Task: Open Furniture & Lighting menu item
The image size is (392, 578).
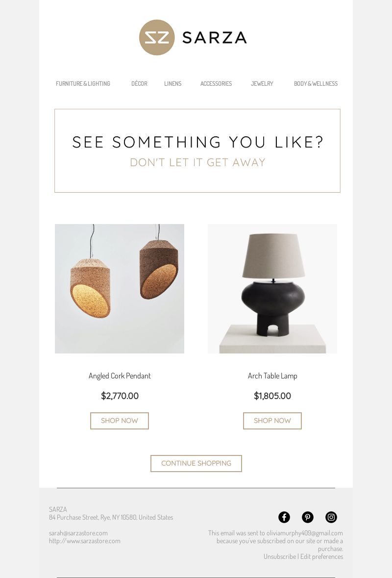Action: click(83, 84)
